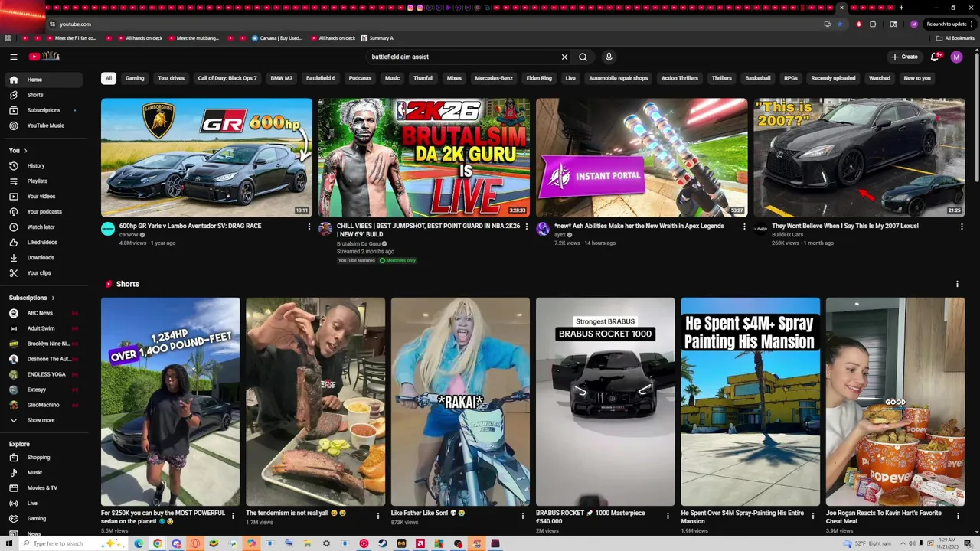Open ENDLESS YOGA channel
The width and height of the screenshot is (980, 551).
43,374
